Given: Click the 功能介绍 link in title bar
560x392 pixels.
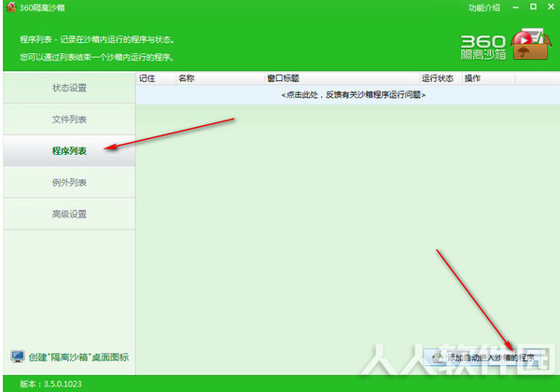Looking at the screenshot, I should 483,7.
